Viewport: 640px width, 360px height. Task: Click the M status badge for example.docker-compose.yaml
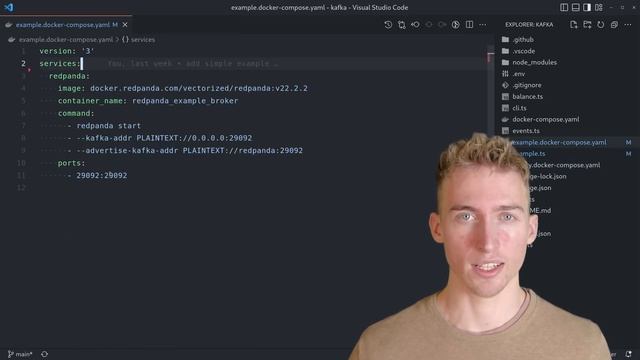[x=629, y=142]
